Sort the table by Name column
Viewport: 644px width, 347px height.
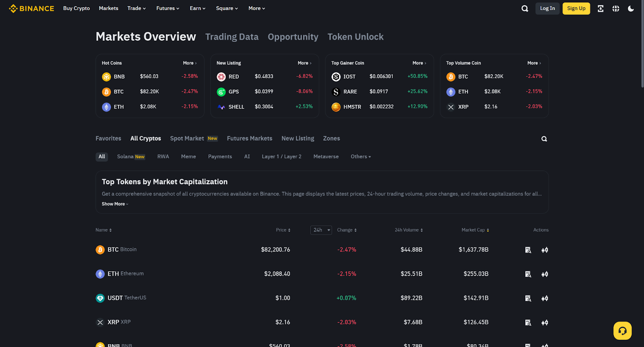coord(103,230)
